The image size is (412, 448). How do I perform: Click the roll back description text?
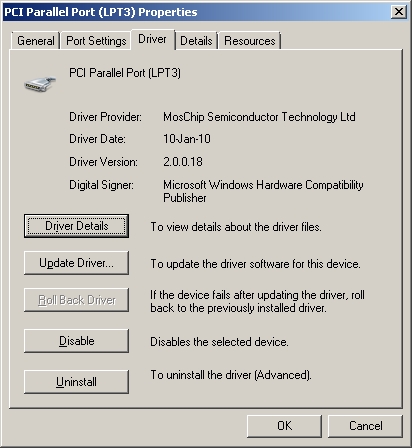[x=257, y=301]
